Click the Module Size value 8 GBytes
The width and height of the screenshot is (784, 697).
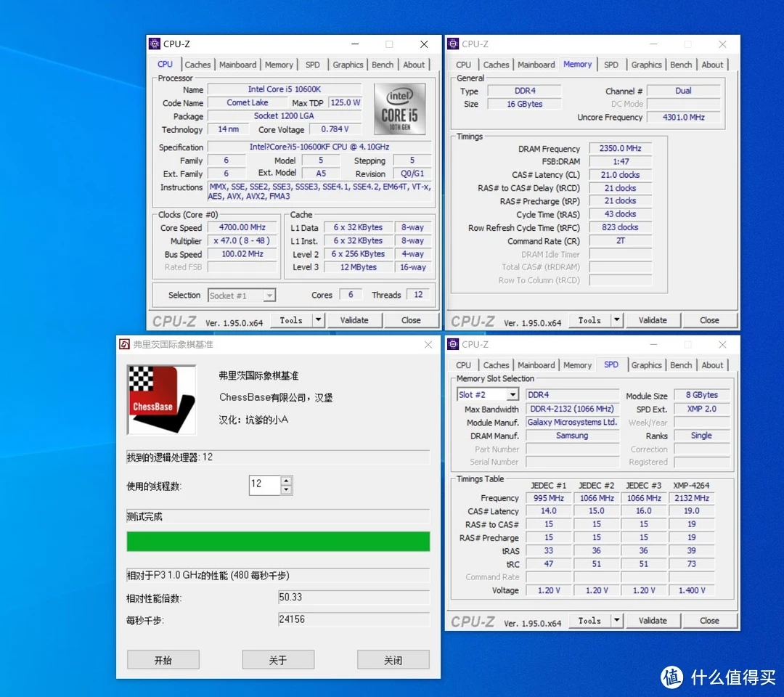[x=701, y=394]
